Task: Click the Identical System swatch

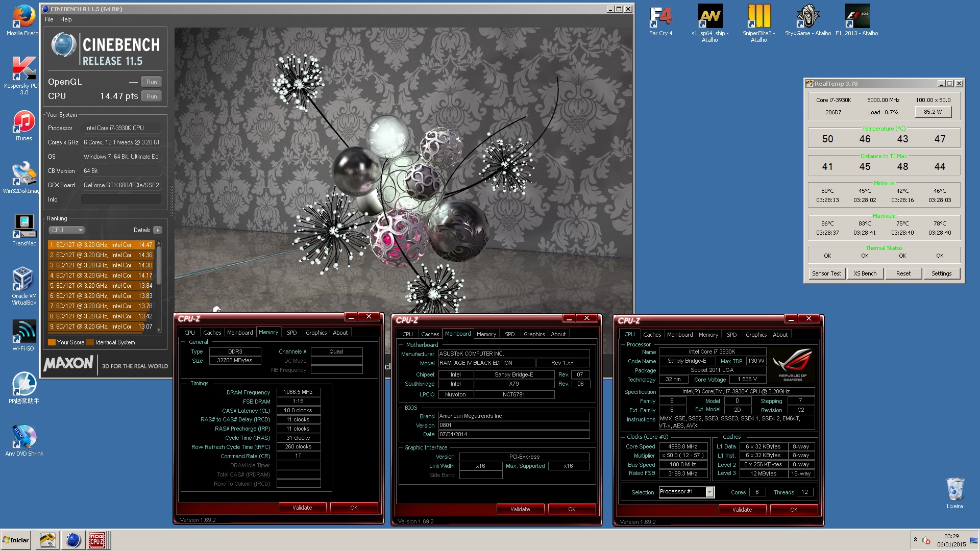Action: tap(90, 342)
